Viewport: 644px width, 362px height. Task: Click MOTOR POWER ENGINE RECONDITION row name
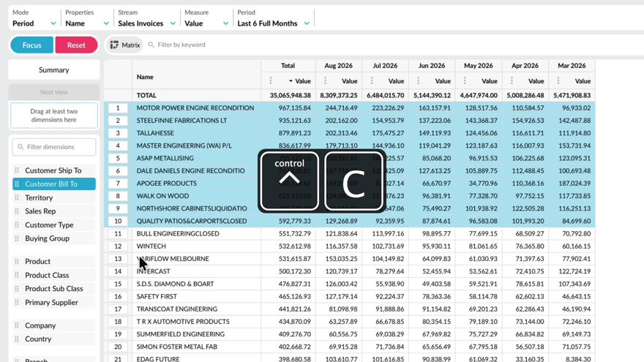(195, 108)
